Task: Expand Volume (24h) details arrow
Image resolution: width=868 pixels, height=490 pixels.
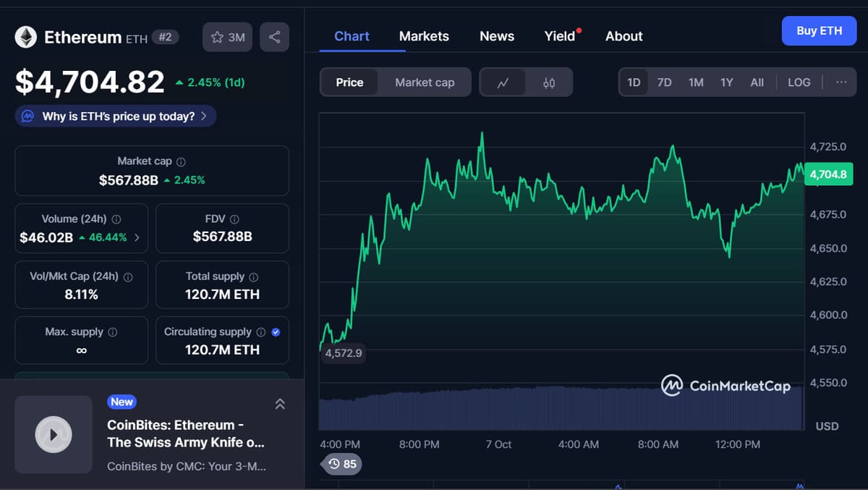Action: point(137,237)
